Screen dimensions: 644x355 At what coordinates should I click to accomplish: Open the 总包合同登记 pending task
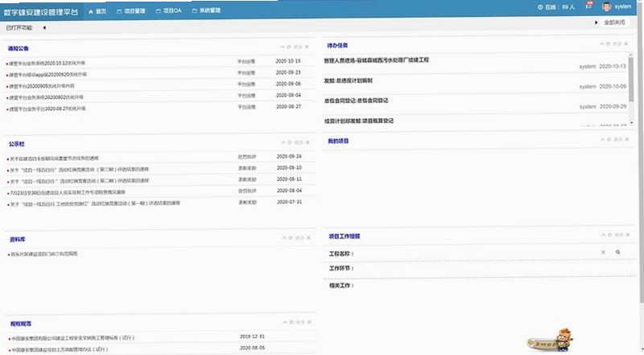pyautogui.click(x=356, y=101)
